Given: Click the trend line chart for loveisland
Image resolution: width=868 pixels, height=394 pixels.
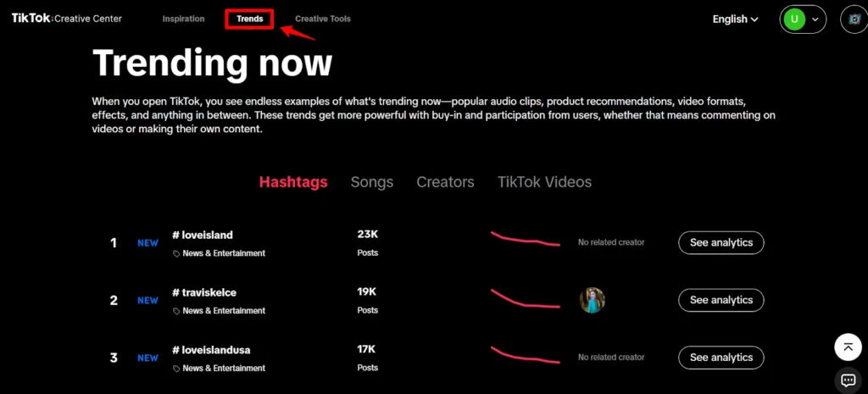Looking at the screenshot, I should point(525,240).
